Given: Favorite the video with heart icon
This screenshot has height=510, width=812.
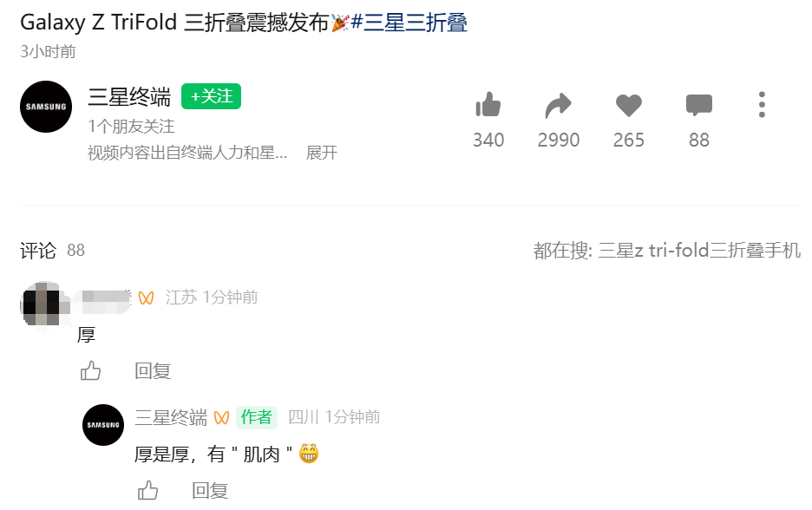Looking at the screenshot, I should tap(629, 105).
